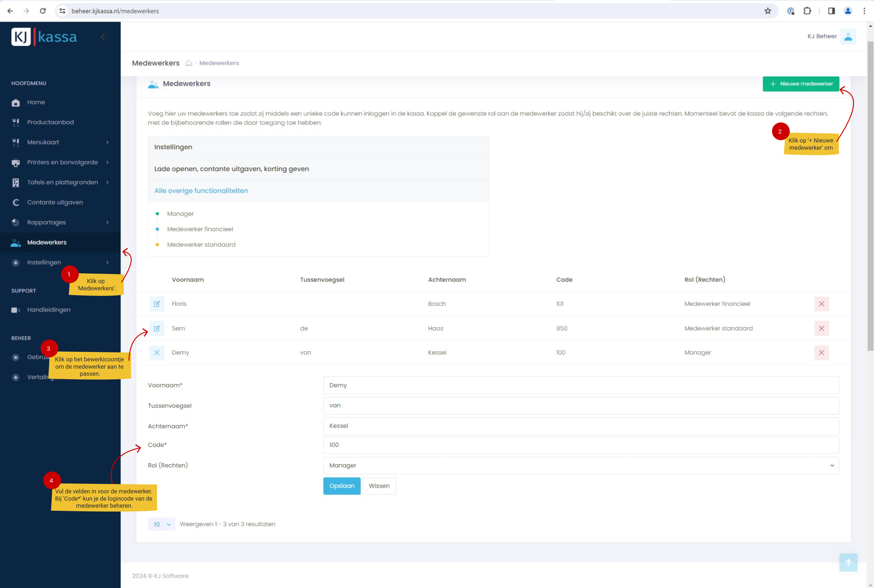Open Rol (Rechten) Manager dropdown

[x=580, y=465]
